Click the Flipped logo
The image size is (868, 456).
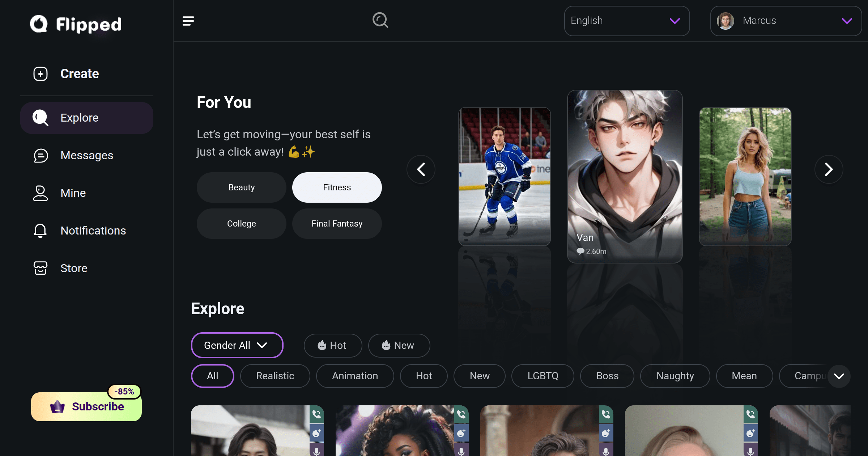[x=76, y=25]
